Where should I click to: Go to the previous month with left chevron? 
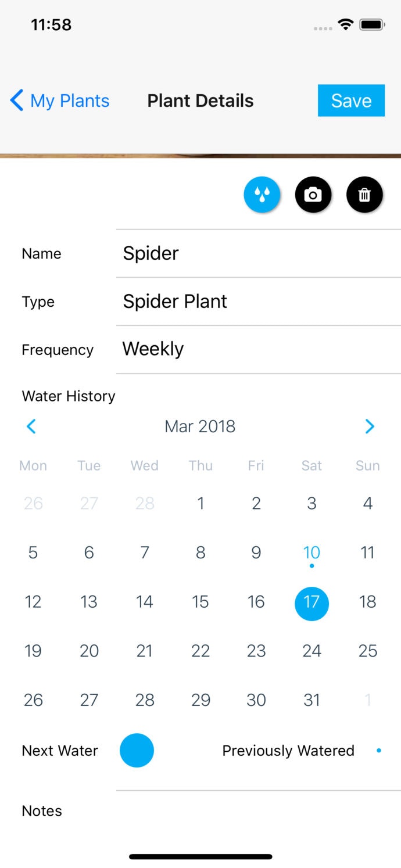[x=31, y=426]
